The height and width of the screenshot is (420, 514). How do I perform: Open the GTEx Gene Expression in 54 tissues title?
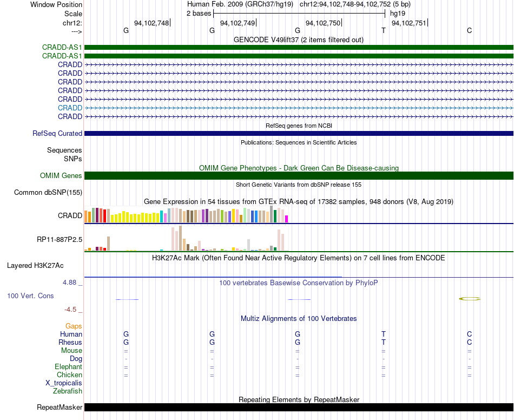[299, 202]
